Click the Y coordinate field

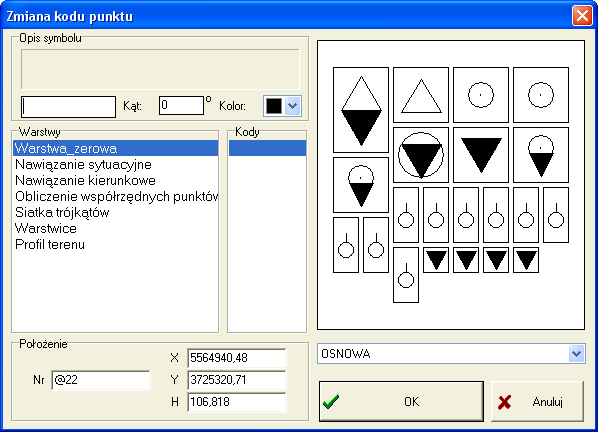[236, 380]
